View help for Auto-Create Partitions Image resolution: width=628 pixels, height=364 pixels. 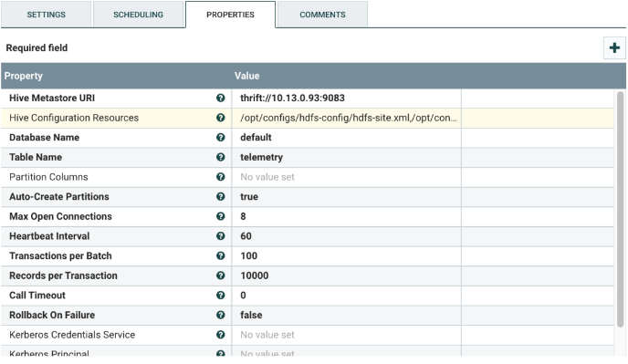pos(220,197)
